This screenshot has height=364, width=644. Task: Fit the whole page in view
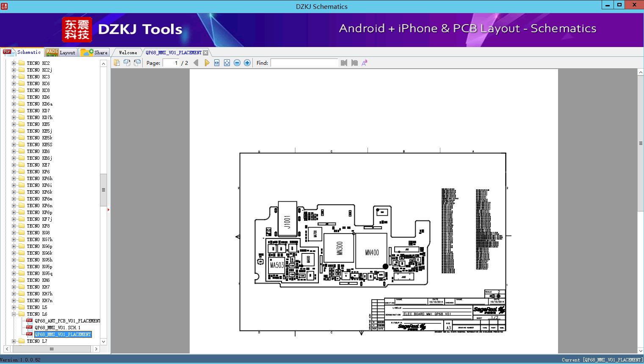tap(227, 63)
